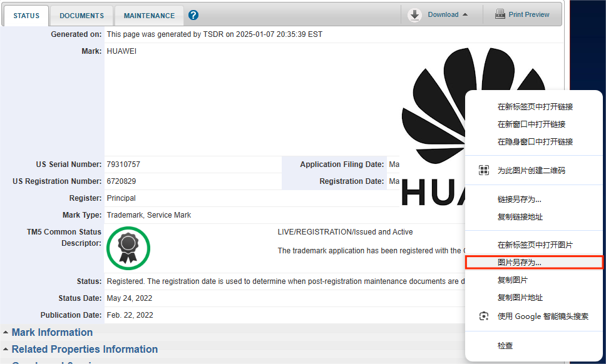Switch to the STATUS tab
Image resolution: width=606 pixels, height=364 pixels.
(26, 16)
